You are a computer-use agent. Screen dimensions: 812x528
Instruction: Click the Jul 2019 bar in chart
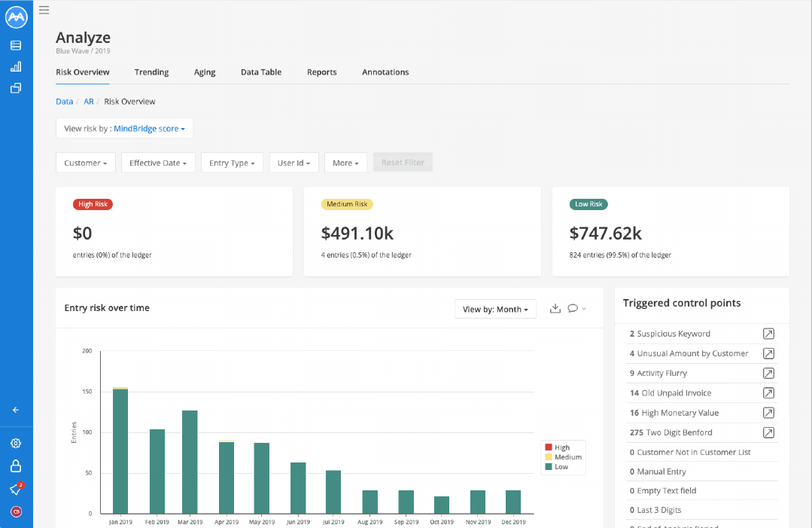(333, 493)
